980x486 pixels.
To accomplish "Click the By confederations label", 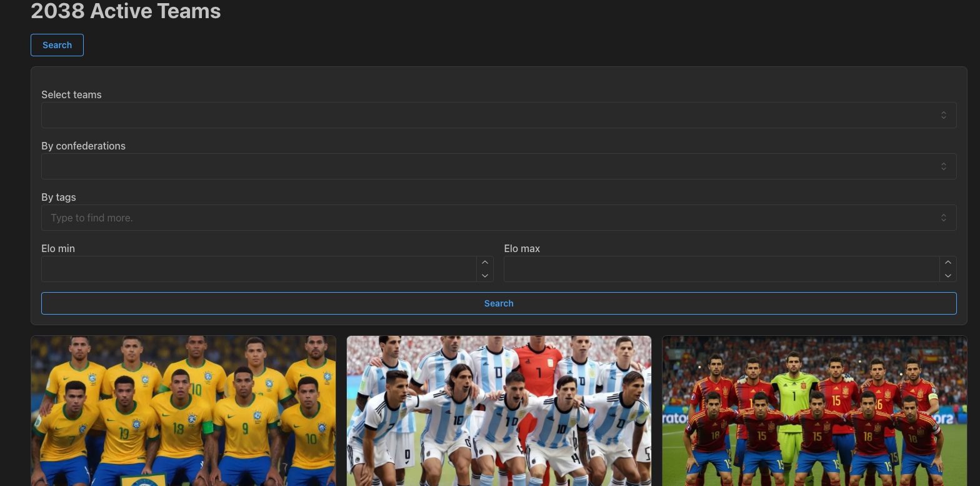I will click(83, 146).
